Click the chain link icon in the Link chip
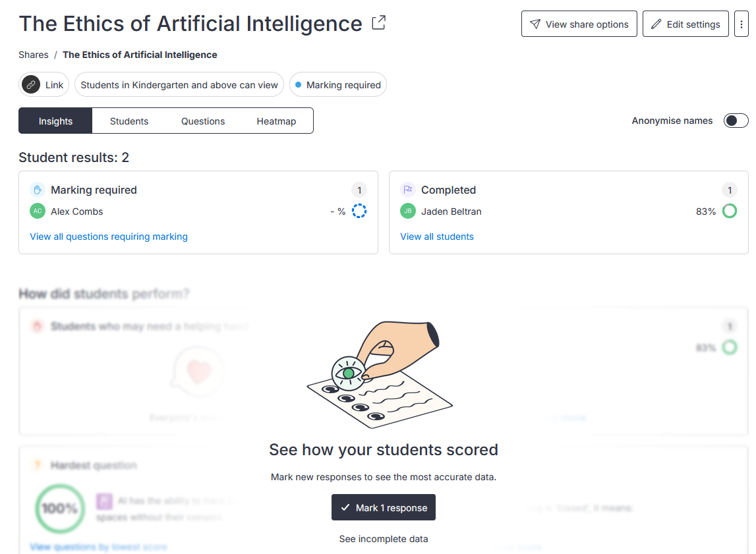This screenshot has width=756, height=554. [x=31, y=85]
